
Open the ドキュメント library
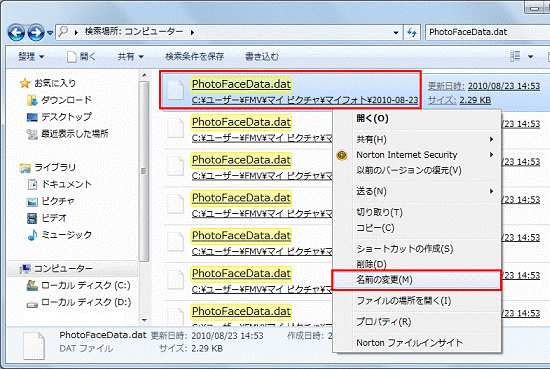(x=59, y=184)
